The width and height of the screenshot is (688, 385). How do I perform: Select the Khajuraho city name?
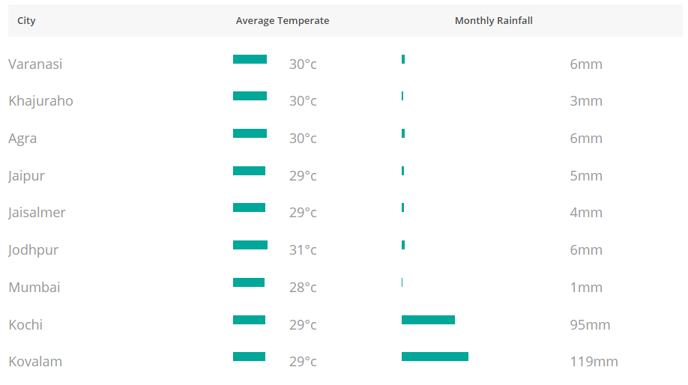[41, 101]
